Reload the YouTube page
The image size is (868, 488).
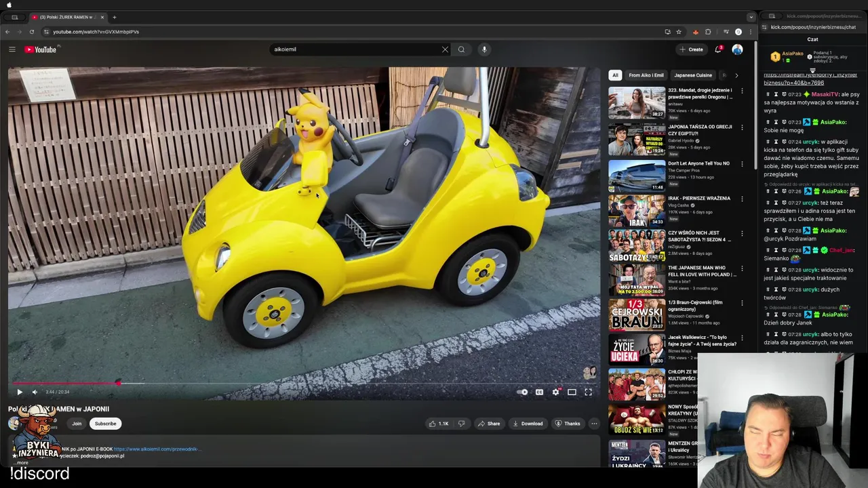(31, 32)
